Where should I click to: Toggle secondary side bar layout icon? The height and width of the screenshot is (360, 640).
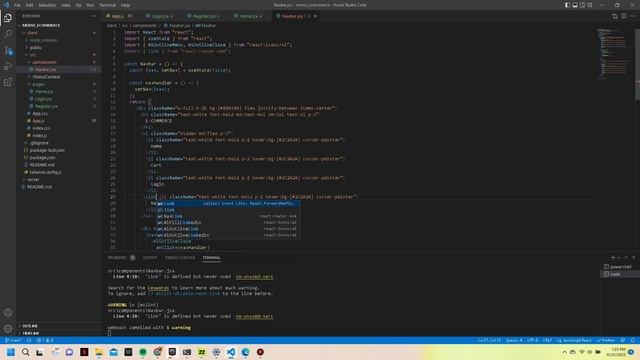tap(582, 5)
